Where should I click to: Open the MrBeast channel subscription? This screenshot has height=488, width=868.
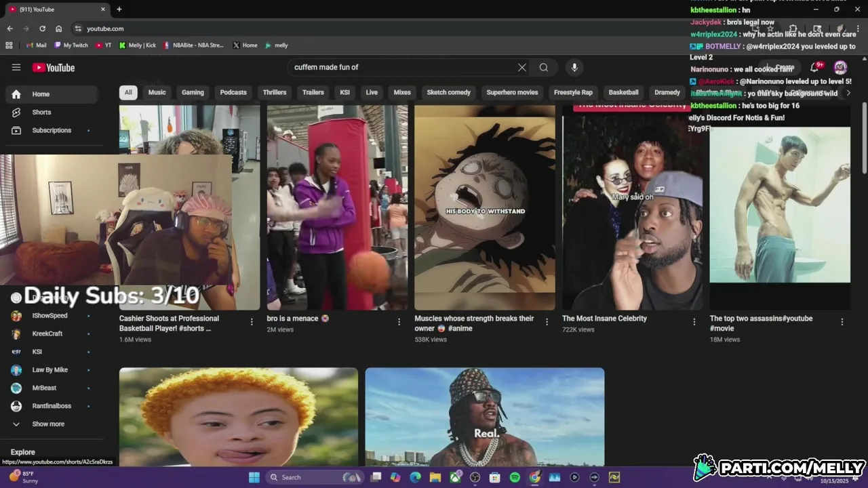click(x=52, y=388)
